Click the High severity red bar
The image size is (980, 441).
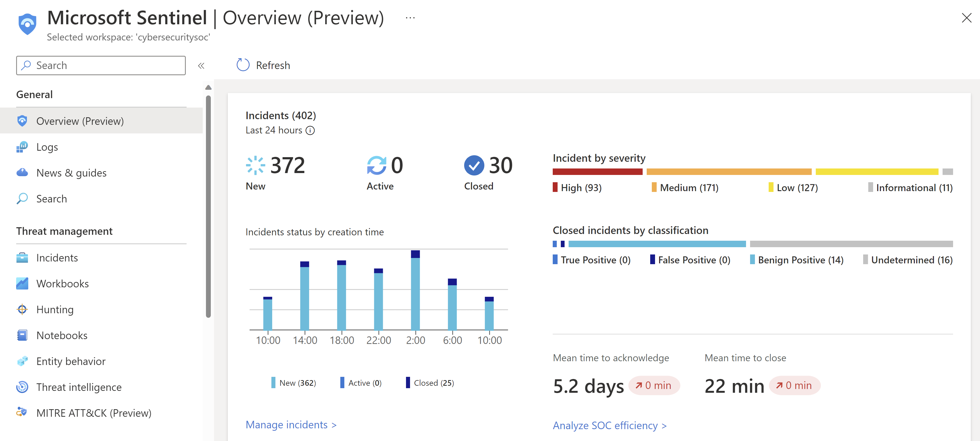[x=597, y=172]
